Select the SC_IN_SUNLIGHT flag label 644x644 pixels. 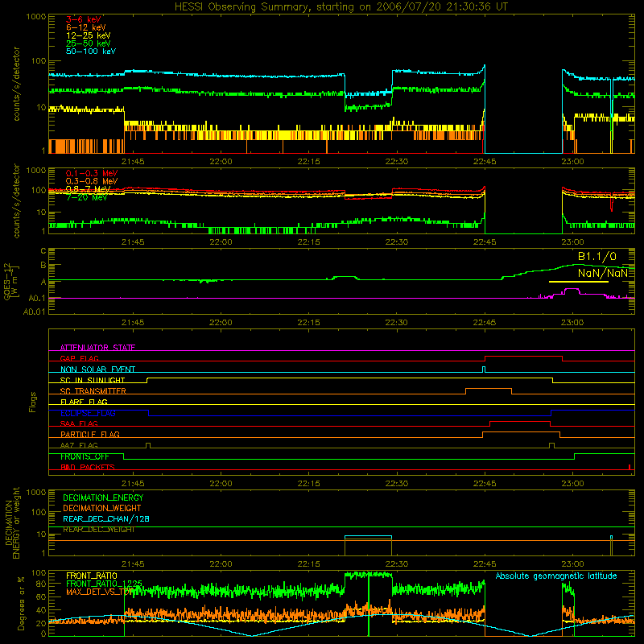click(x=93, y=380)
